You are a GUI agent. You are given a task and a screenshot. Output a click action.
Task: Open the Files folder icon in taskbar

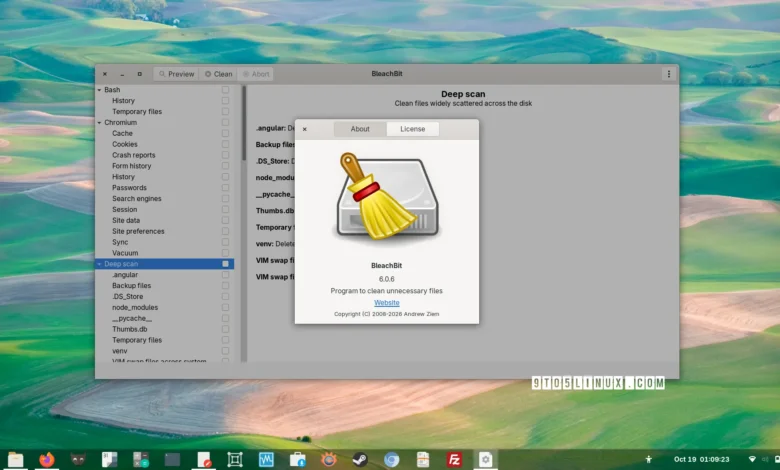pyautogui.click(x=15, y=460)
